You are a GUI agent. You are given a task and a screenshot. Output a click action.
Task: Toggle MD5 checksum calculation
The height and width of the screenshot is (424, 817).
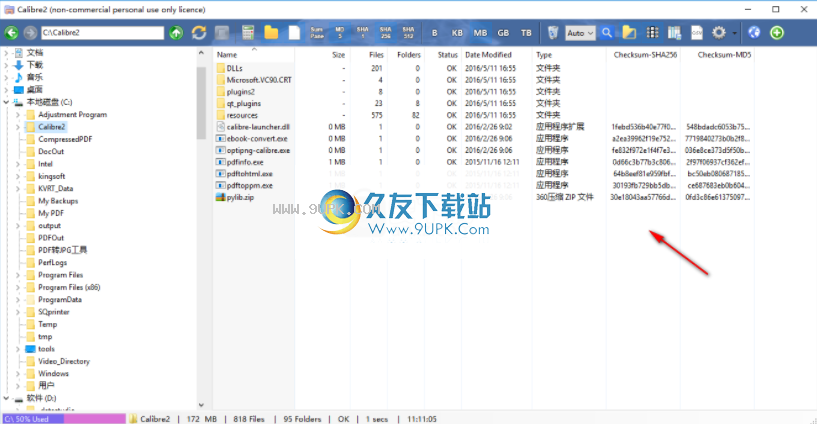pos(340,33)
